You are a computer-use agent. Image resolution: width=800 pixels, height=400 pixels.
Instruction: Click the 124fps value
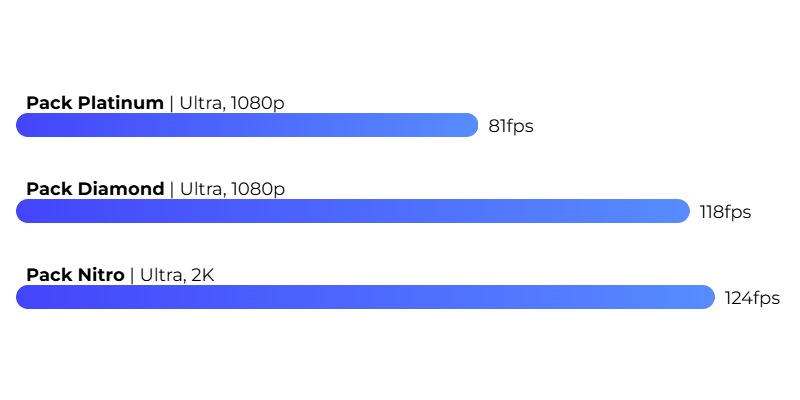[x=752, y=298]
